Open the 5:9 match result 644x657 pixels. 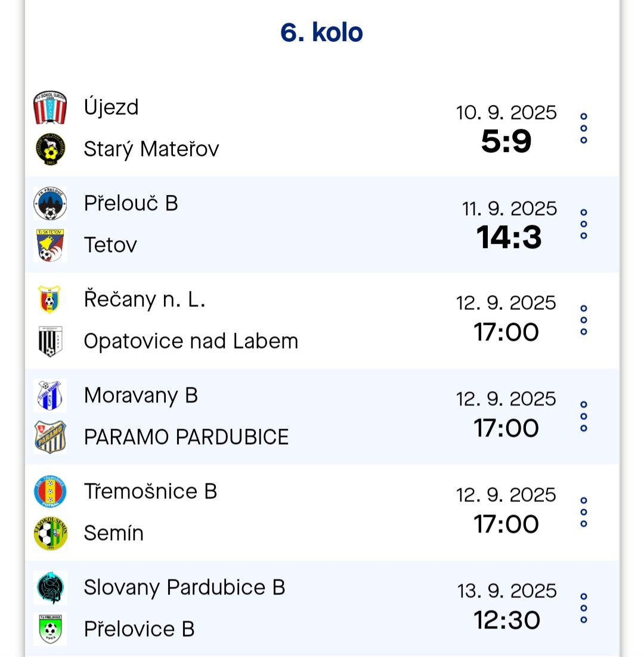pos(506,141)
